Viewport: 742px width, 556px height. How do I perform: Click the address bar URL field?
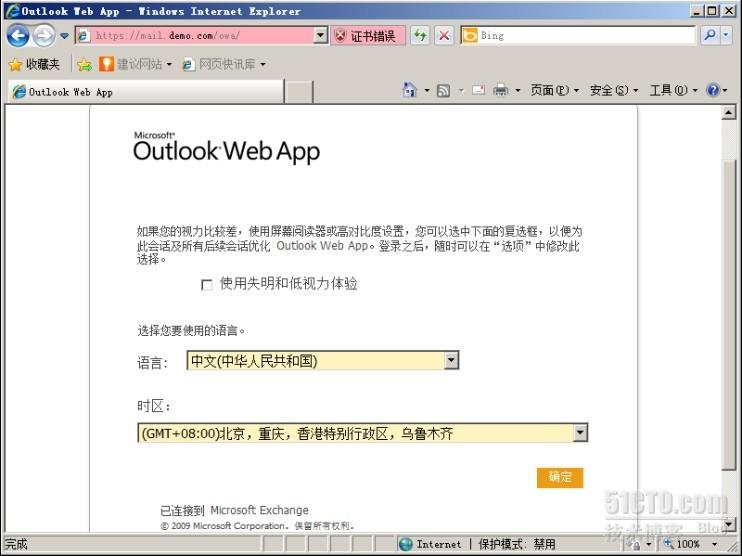click(x=195, y=35)
